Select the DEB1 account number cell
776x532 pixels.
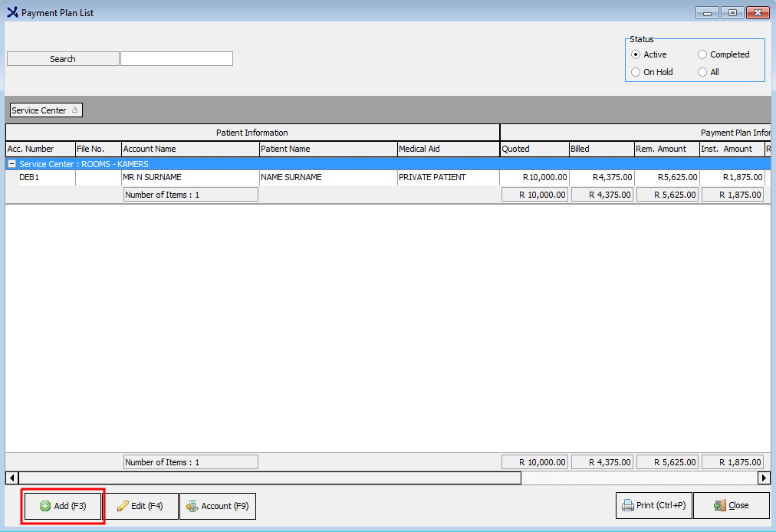47,177
